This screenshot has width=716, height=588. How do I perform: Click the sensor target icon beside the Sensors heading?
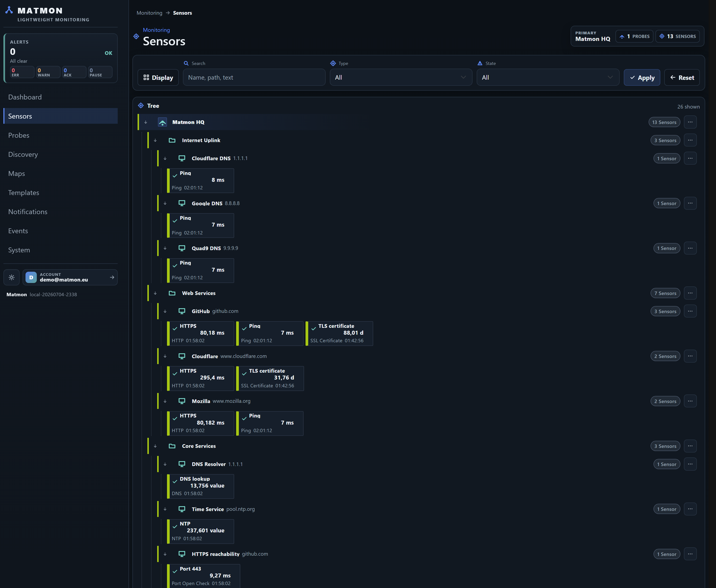136,37
